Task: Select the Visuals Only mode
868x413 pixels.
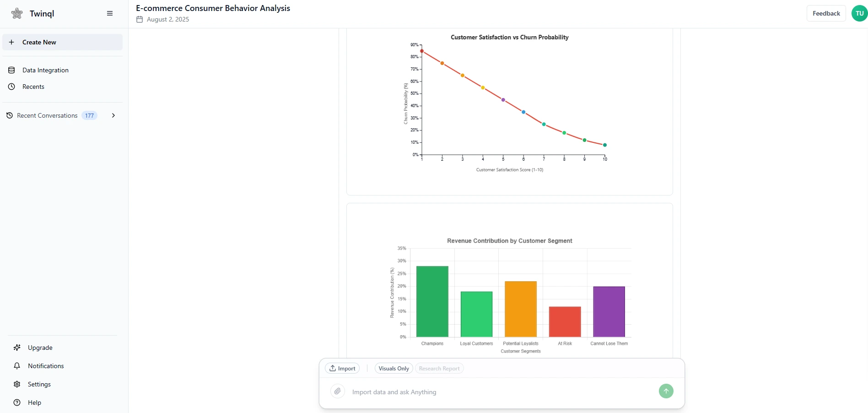Action: tap(393, 368)
